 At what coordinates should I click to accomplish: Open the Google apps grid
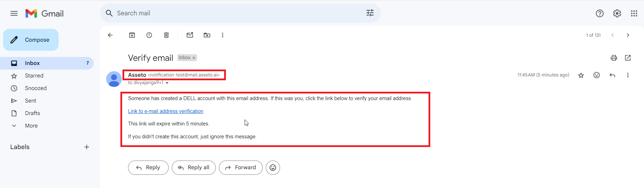click(x=634, y=14)
